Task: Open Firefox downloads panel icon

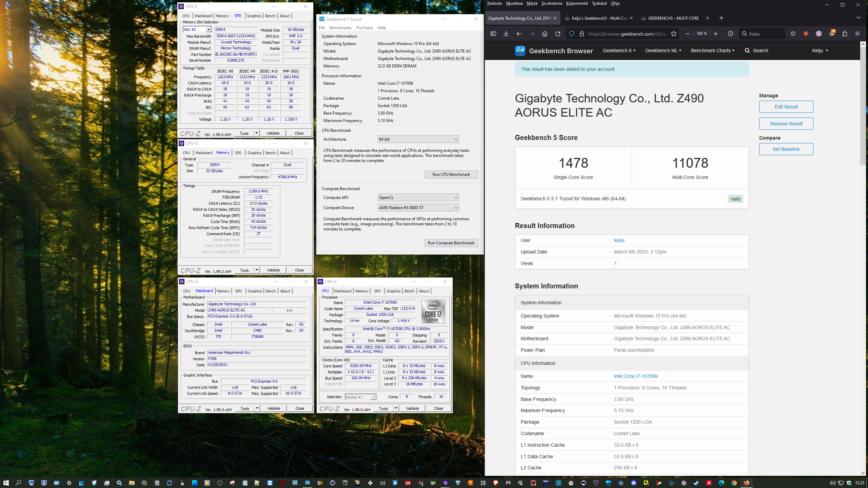Action: 506,34
